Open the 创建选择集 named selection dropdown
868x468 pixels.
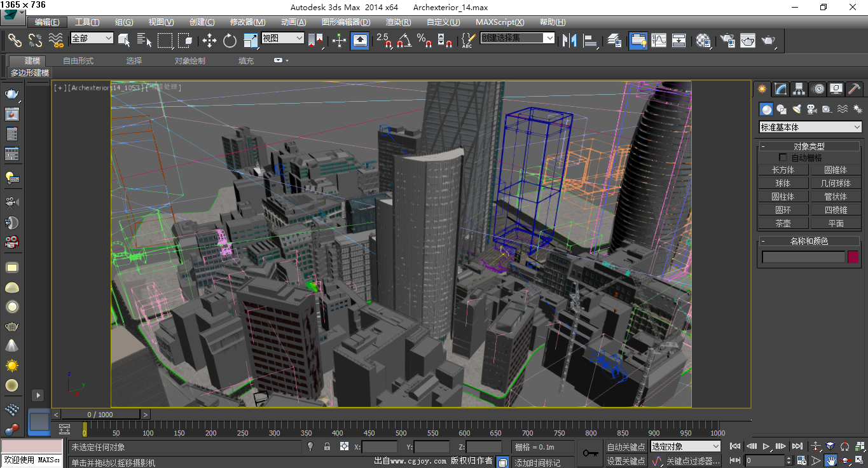click(x=517, y=38)
